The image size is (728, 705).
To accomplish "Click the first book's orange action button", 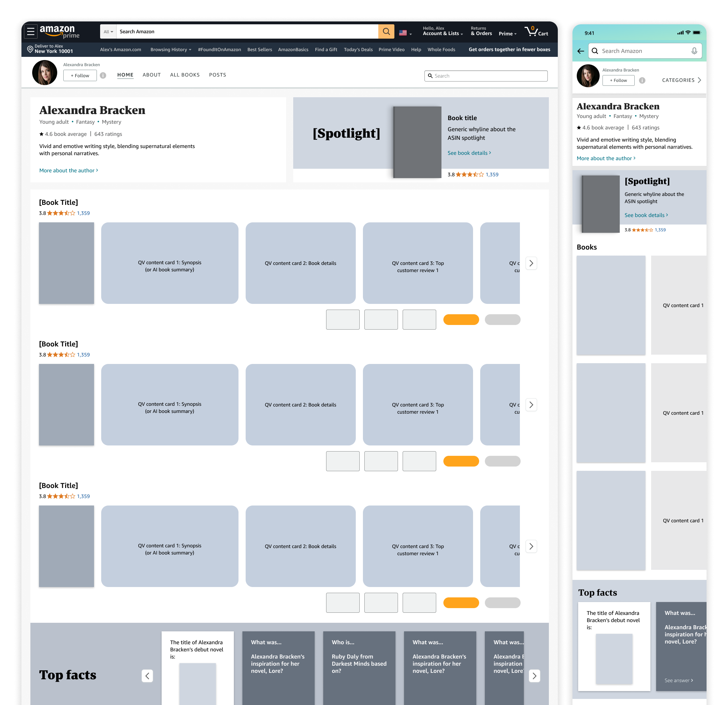I will click(461, 320).
